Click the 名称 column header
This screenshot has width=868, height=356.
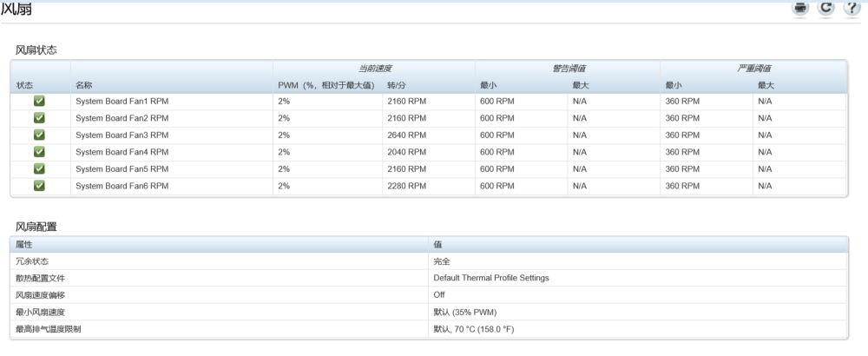pyautogui.click(x=83, y=85)
